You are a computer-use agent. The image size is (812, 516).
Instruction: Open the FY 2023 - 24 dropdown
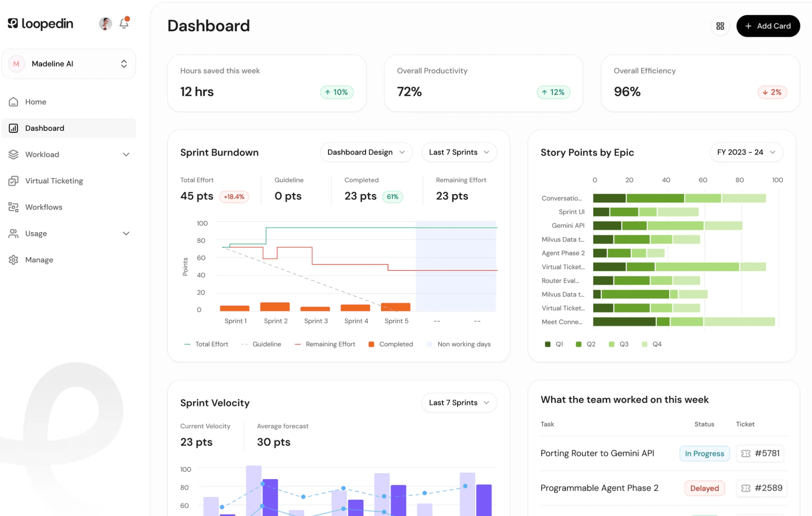coord(746,152)
